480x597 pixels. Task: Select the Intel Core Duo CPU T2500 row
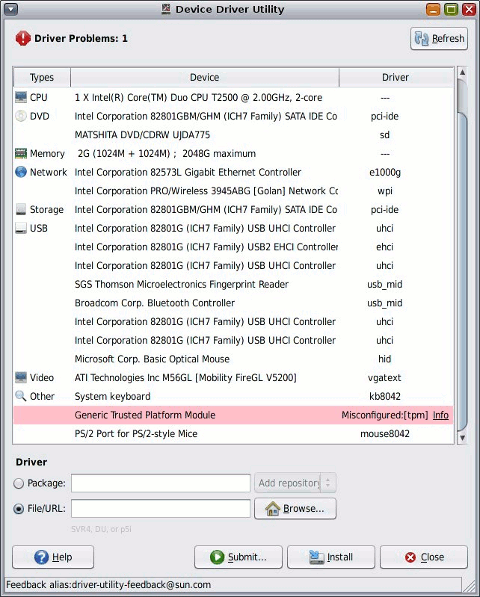point(233,97)
